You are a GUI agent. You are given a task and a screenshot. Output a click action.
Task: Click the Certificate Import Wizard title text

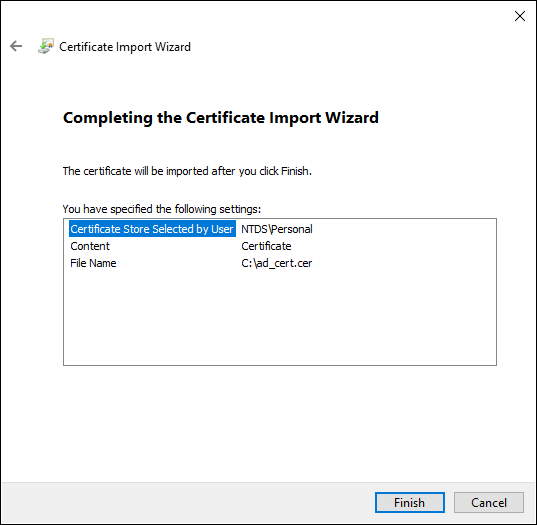pyautogui.click(x=125, y=47)
